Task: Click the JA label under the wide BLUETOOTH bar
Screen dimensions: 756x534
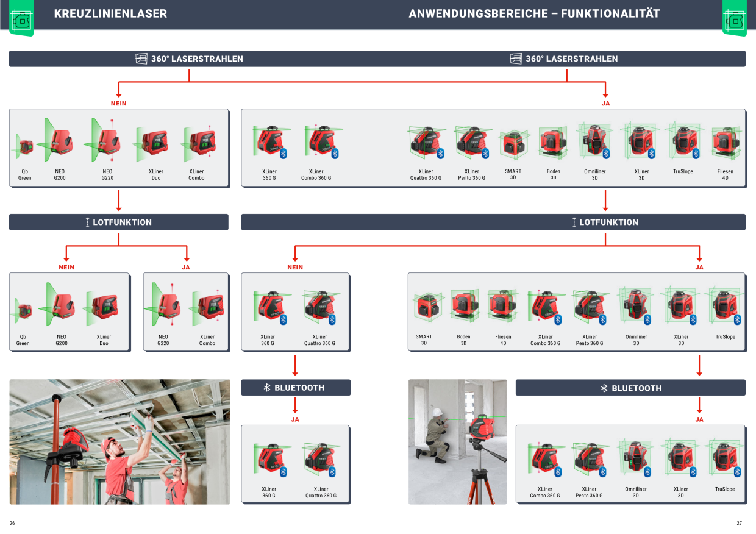Action: pyautogui.click(x=699, y=419)
